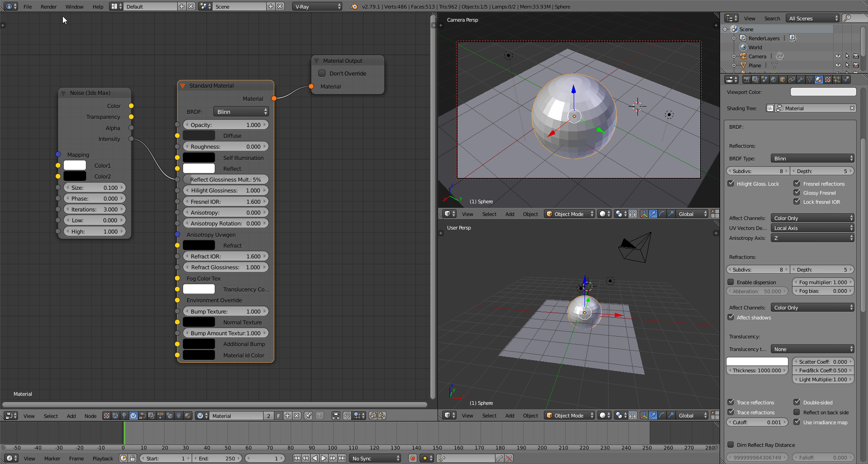Open the Render Layers properties tab icon
This screenshot has height=464, width=868.
(755, 80)
